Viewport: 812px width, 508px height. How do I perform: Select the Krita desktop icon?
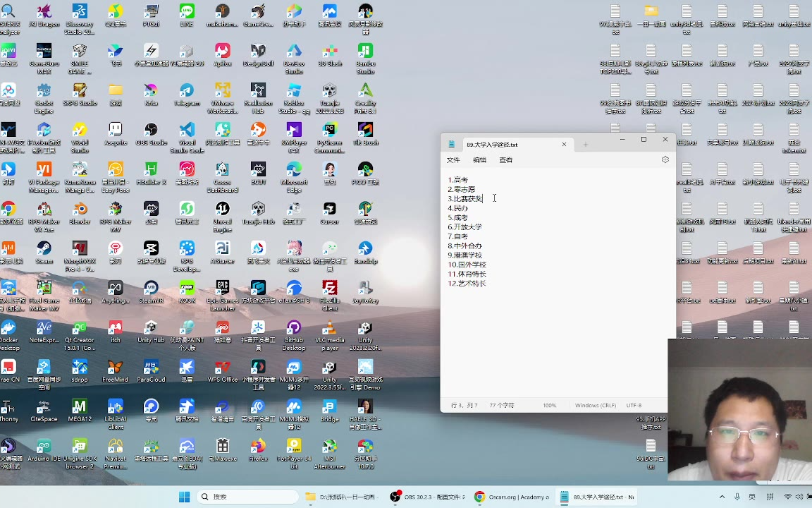click(x=152, y=95)
